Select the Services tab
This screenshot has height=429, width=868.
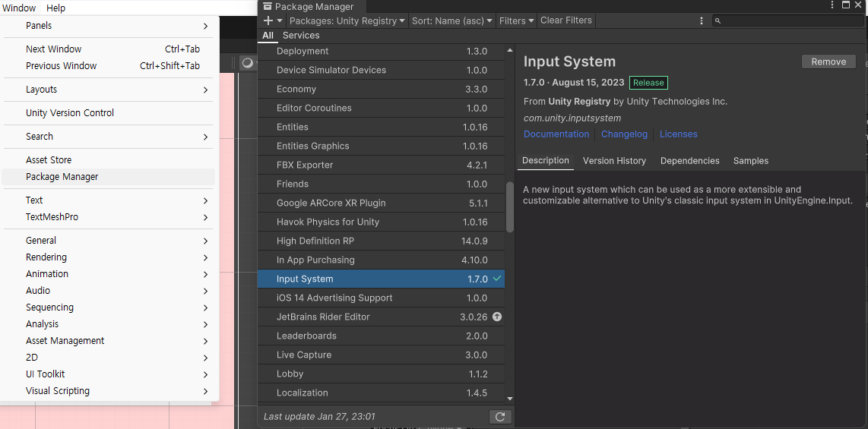(300, 36)
